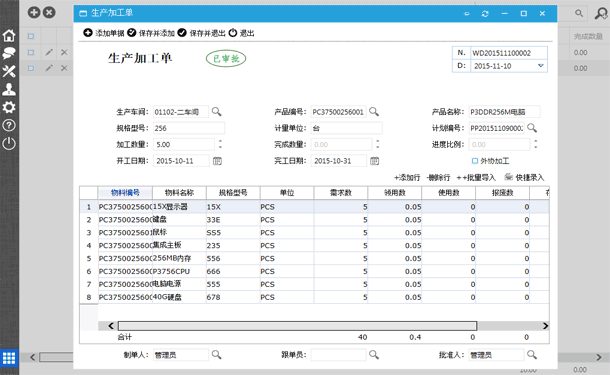The height and width of the screenshot is (375, 610).
Task: Click first row pencil edit icon in background list
Action: pos(49,52)
